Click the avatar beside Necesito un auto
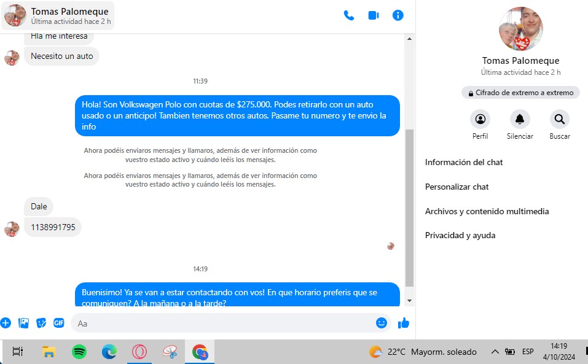This screenshot has width=588, height=364. click(12, 58)
